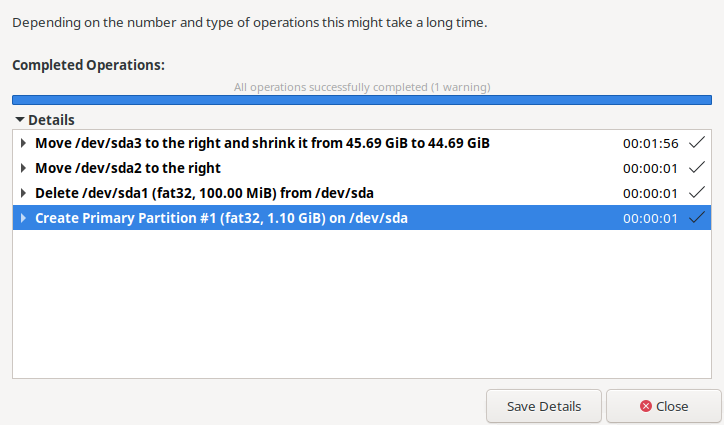
Task: Select the Move /dev/sda2 to the right row
Action: pos(128,168)
